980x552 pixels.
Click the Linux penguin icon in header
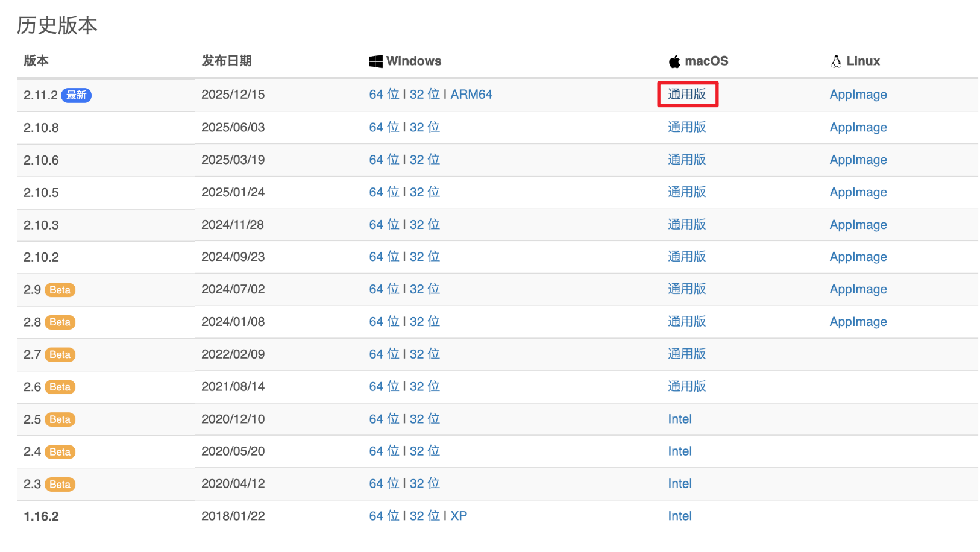click(x=836, y=61)
